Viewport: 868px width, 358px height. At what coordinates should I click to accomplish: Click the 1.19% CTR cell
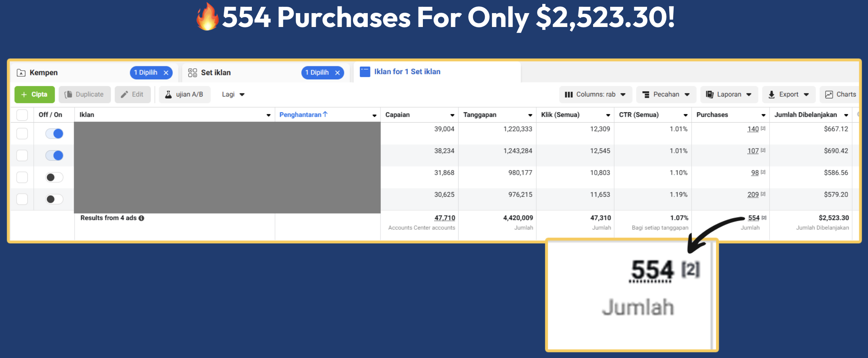click(x=679, y=194)
